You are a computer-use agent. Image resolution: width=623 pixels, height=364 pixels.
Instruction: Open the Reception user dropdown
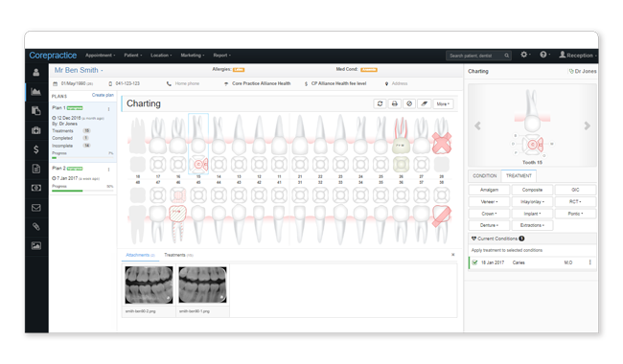(x=578, y=56)
